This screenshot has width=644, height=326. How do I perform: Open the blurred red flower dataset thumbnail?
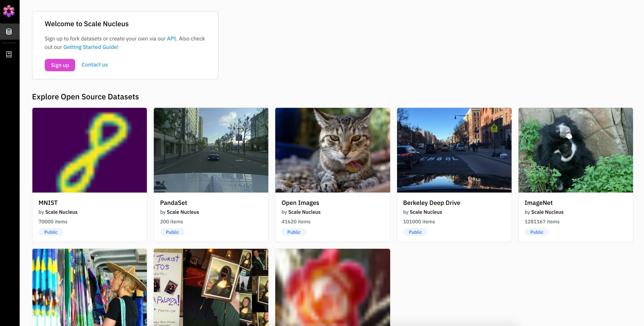333,287
